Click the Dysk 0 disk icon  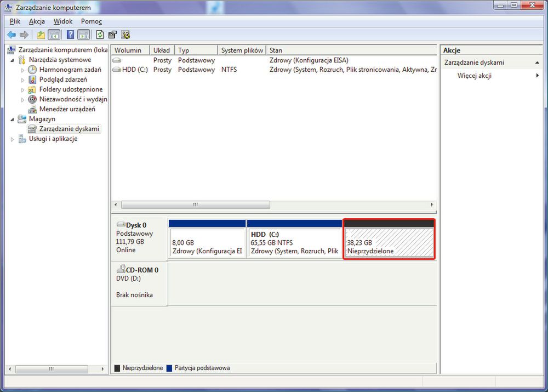pos(121,224)
